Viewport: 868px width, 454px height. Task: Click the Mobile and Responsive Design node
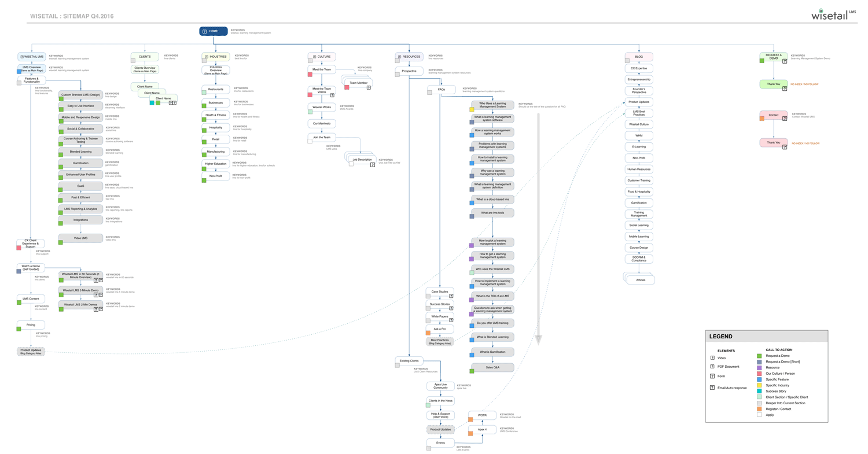pyautogui.click(x=80, y=117)
